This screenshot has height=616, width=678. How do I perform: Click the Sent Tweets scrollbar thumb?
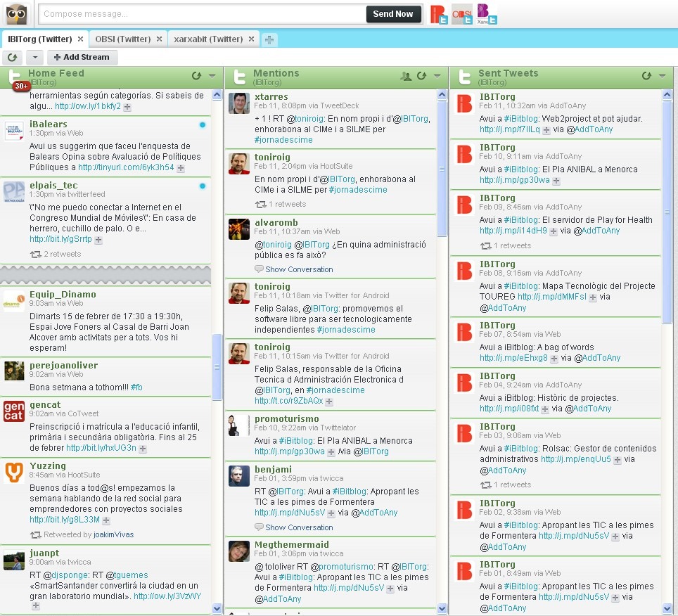pyautogui.click(x=667, y=212)
